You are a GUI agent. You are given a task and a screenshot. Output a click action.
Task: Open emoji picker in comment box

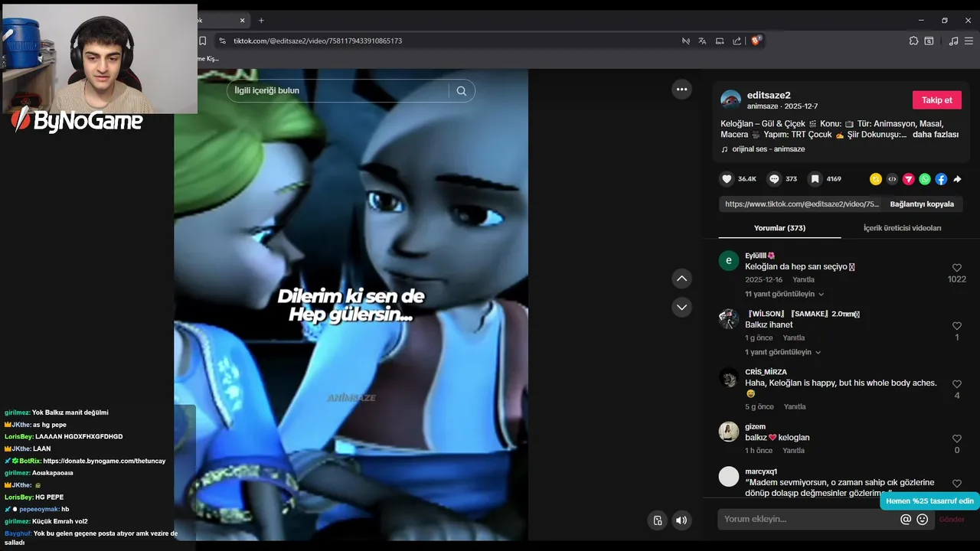pyautogui.click(x=923, y=519)
